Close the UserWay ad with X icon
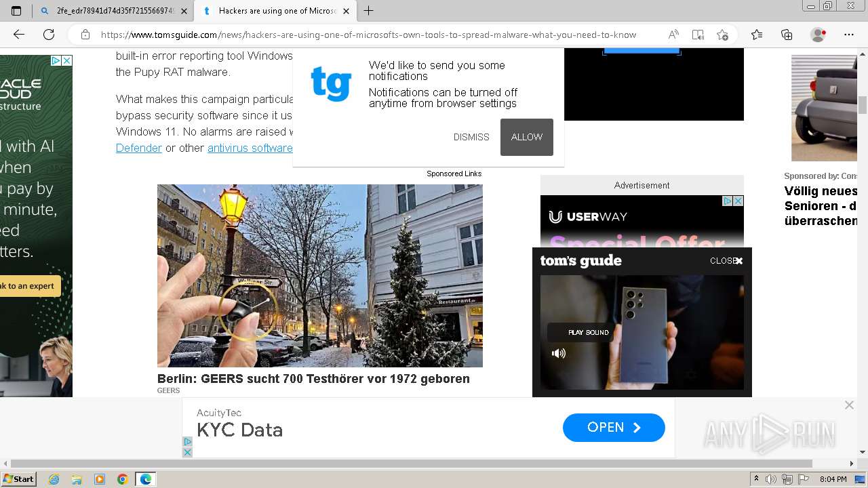The height and width of the screenshot is (488, 868). (x=738, y=201)
